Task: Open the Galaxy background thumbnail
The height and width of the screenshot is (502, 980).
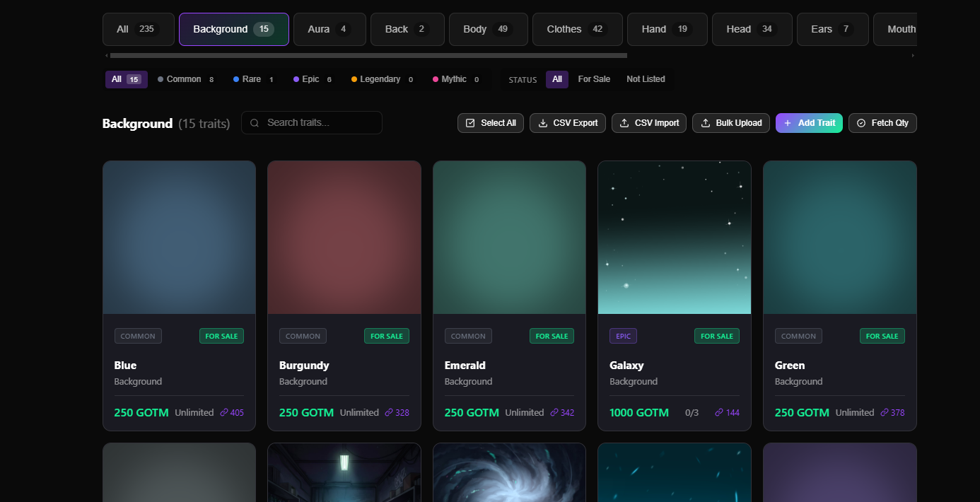Action: point(674,237)
